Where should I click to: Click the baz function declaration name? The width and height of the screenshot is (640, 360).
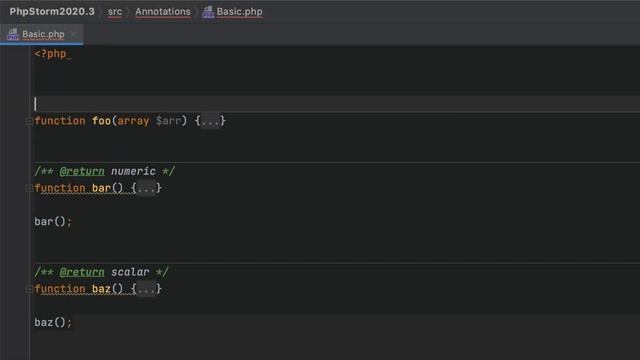101,289
